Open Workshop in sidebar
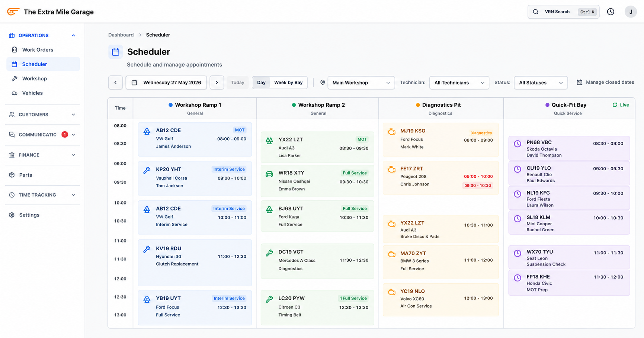The height and width of the screenshot is (338, 644). click(43, 78)
